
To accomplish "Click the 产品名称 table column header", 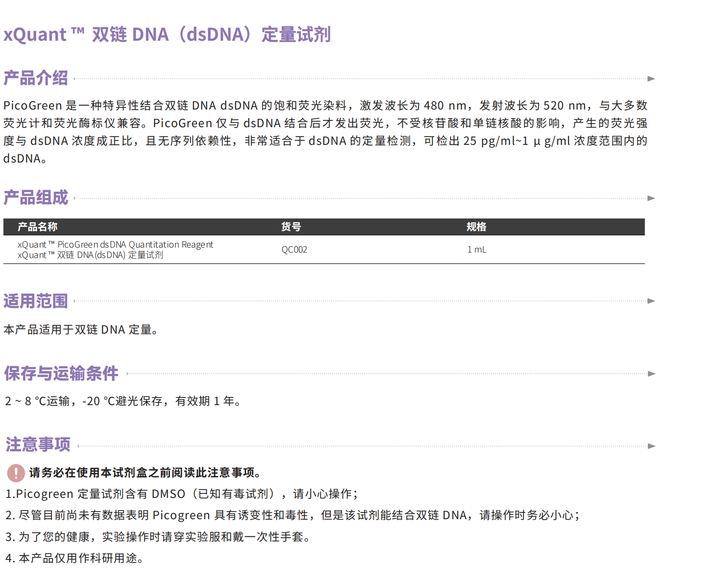I will [x=38, y=227].
